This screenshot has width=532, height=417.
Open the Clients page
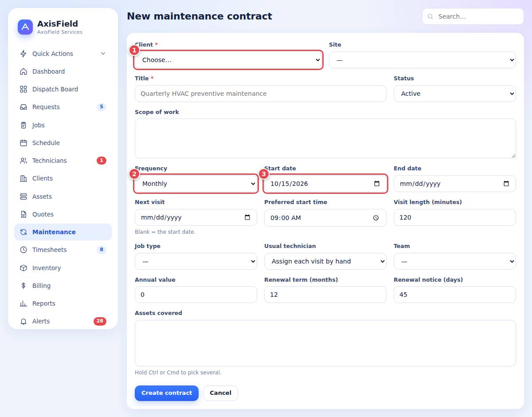(x=63, y=178)
